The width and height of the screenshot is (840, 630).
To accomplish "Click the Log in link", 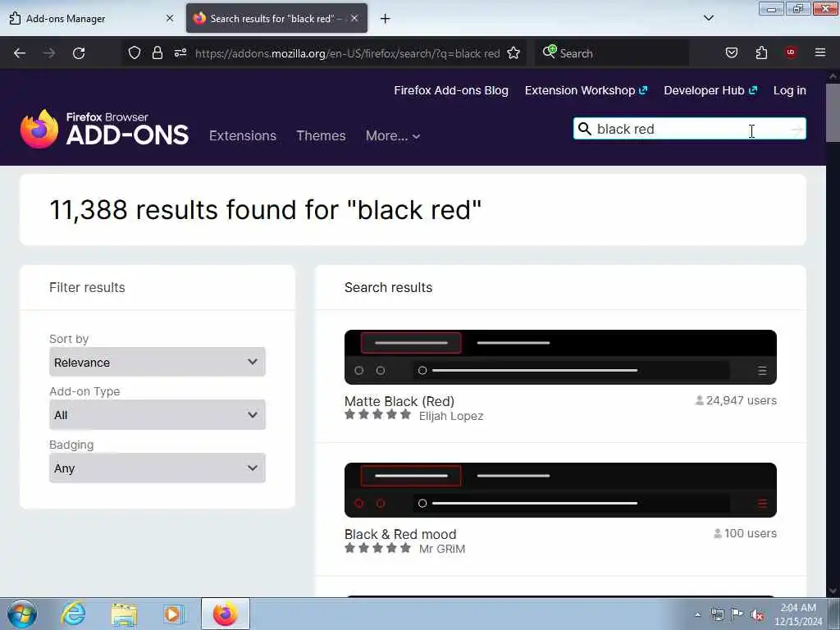I will click(790, 90).
